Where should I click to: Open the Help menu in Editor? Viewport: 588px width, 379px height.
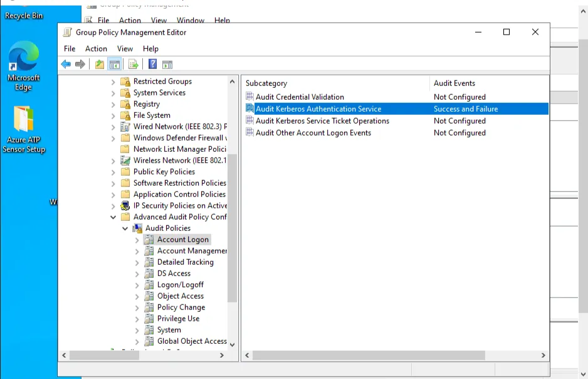150,49
